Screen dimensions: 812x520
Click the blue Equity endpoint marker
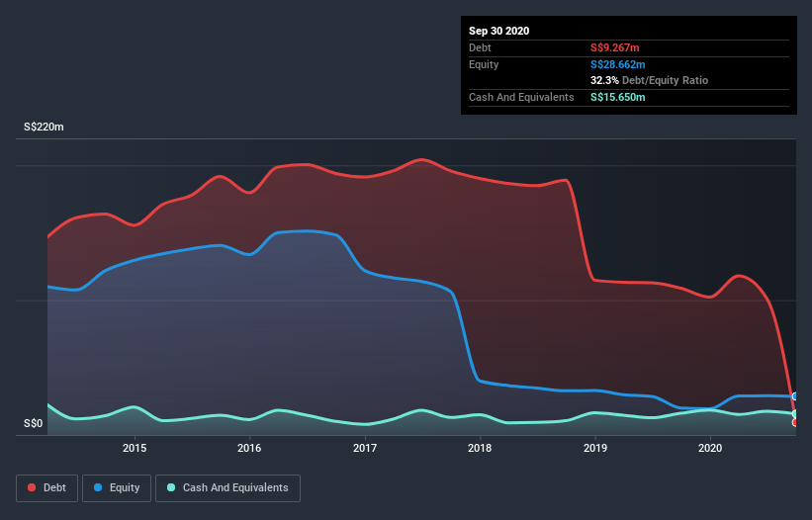[795, 396]
